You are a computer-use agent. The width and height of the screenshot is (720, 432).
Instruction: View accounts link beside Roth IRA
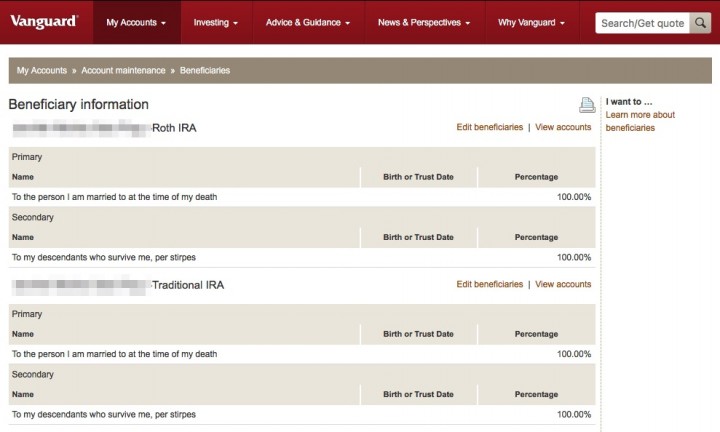tap(563, 127)
